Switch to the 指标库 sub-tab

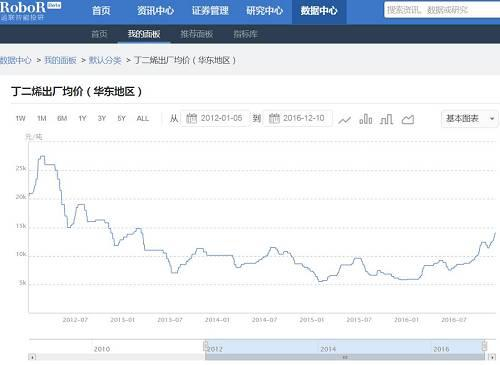(x=245, y=34)
